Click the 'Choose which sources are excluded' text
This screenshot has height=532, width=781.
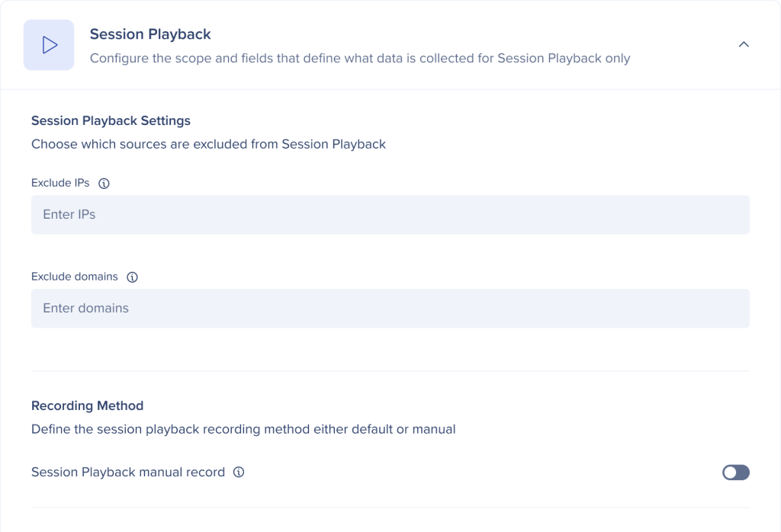(208, 144)
